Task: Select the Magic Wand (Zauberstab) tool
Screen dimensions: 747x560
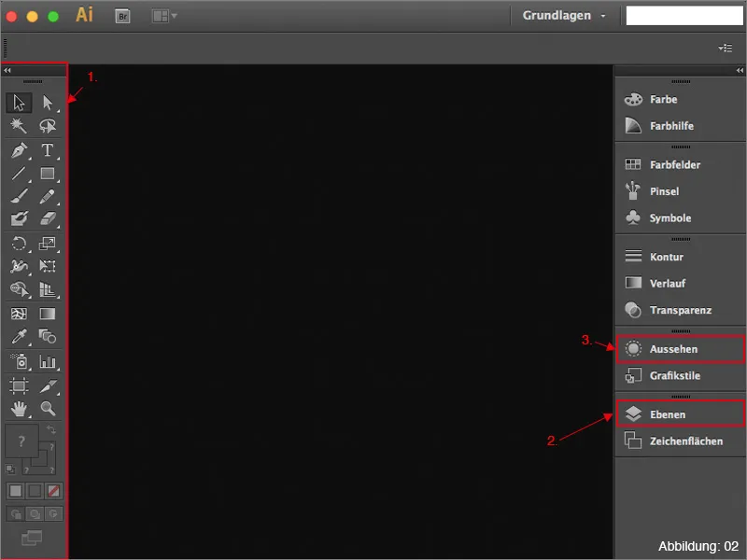Action: point(19,126)
